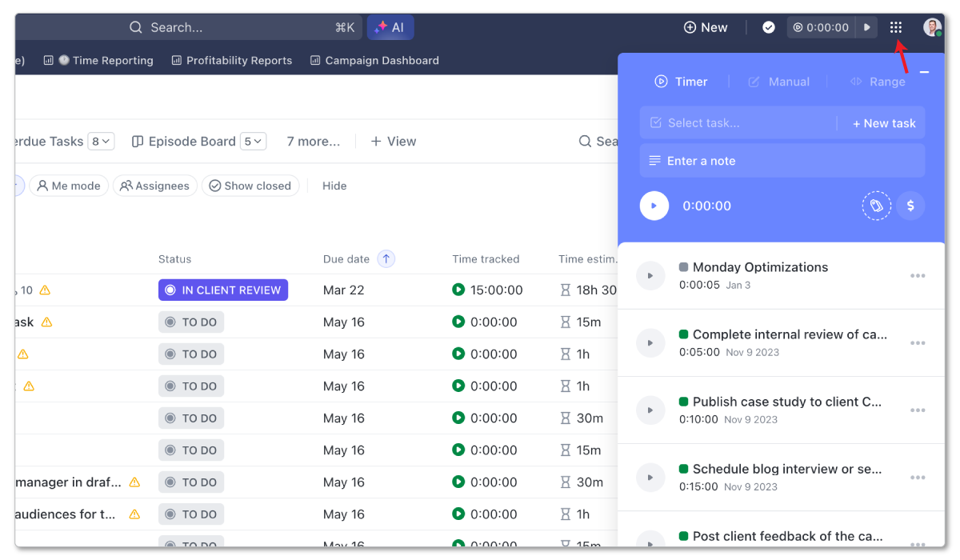The height and width of the screenshot is (560, 960).
Task: Open ClickUp AI from the top bar
Action: click(390, 26)
